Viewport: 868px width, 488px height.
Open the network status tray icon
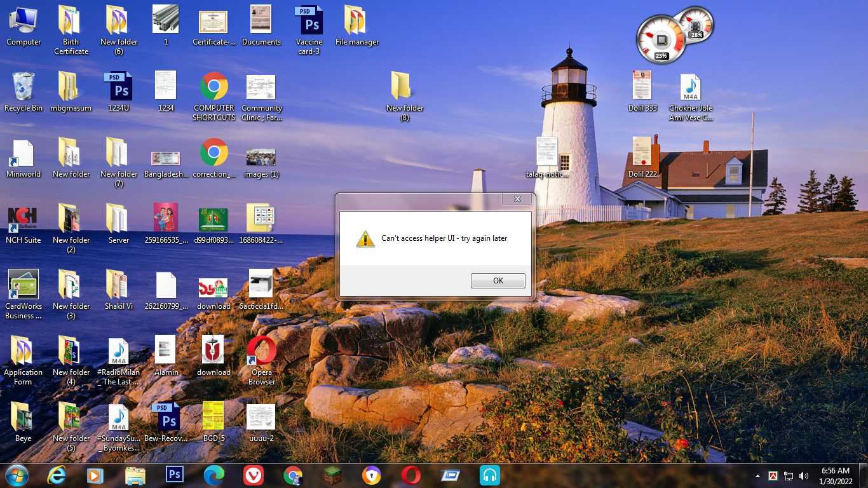coord(789,476)
